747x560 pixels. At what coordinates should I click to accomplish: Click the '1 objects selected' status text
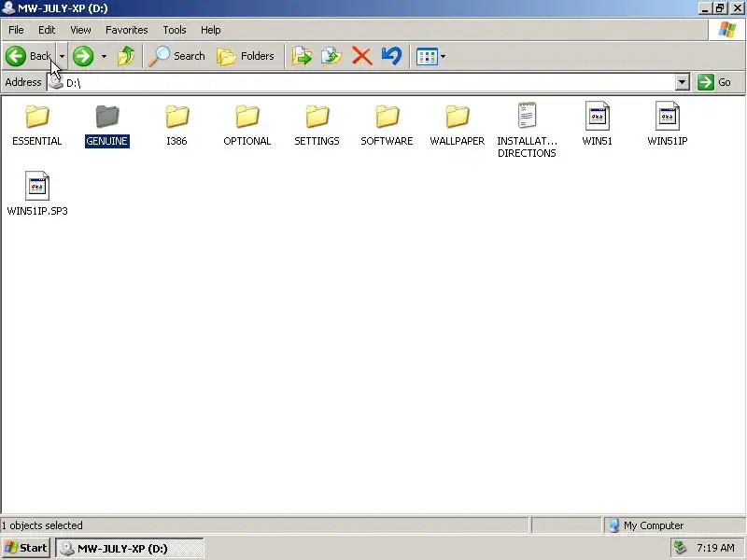click(x=42, y=525)
